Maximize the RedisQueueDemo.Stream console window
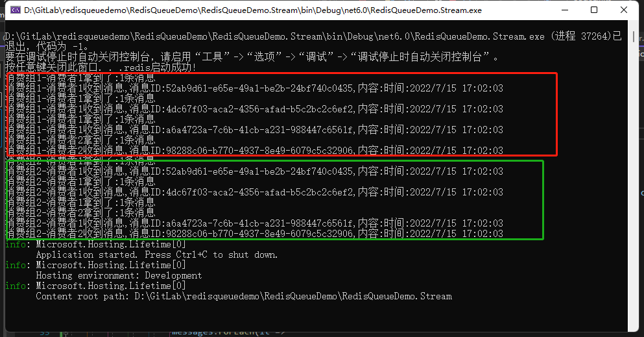 point(594,10)
